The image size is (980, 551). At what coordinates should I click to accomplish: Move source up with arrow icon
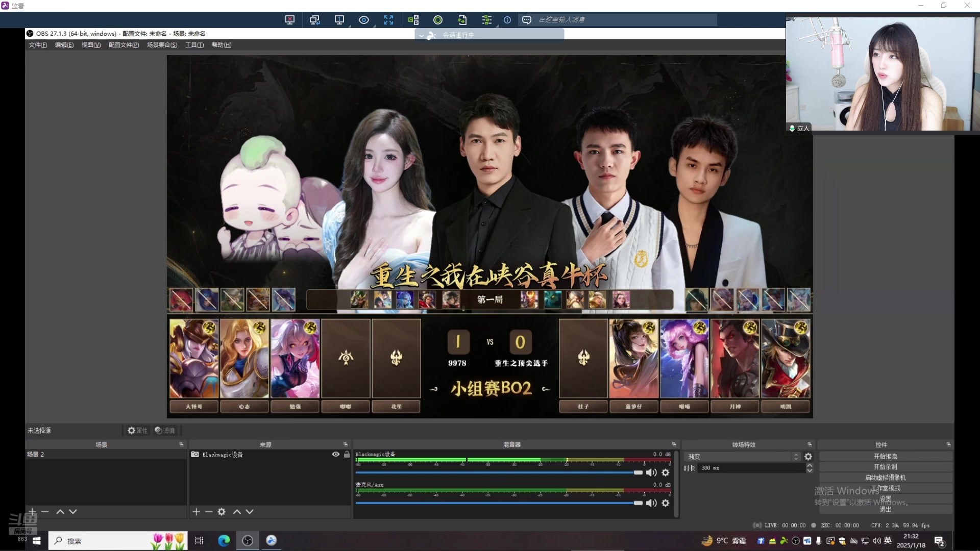(x=237, y=512)
